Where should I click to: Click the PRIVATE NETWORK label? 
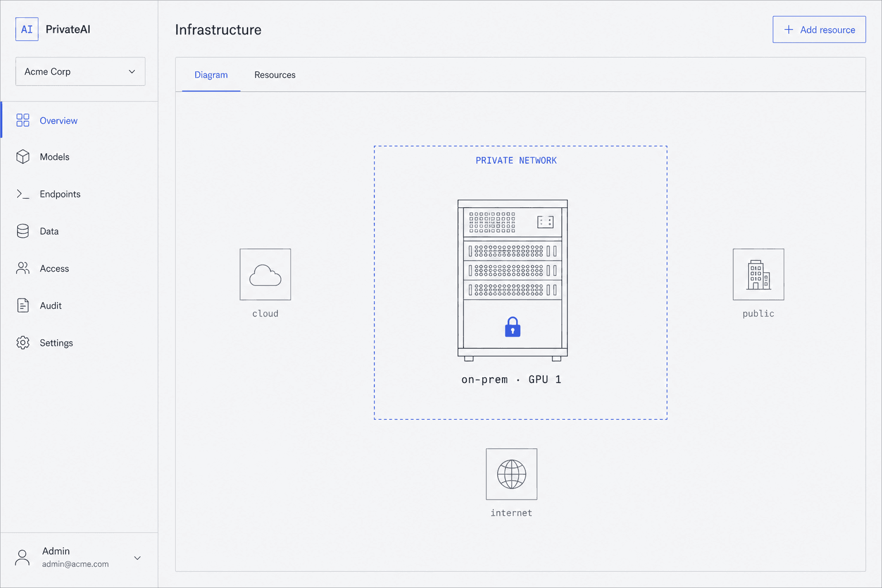coord(516,161)
